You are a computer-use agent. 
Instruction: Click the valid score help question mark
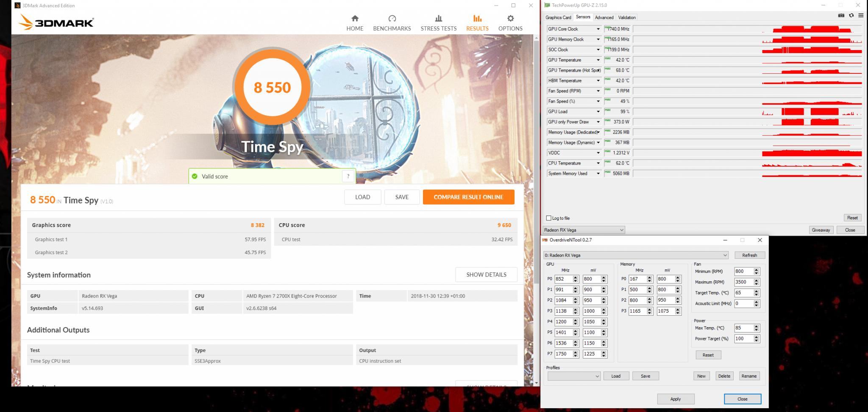pos(348,177)
